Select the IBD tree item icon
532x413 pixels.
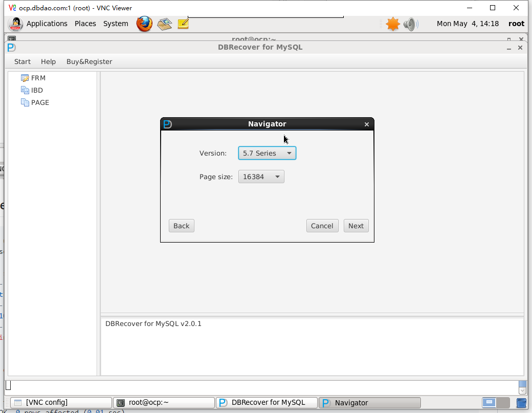click(x=25, y=90)
